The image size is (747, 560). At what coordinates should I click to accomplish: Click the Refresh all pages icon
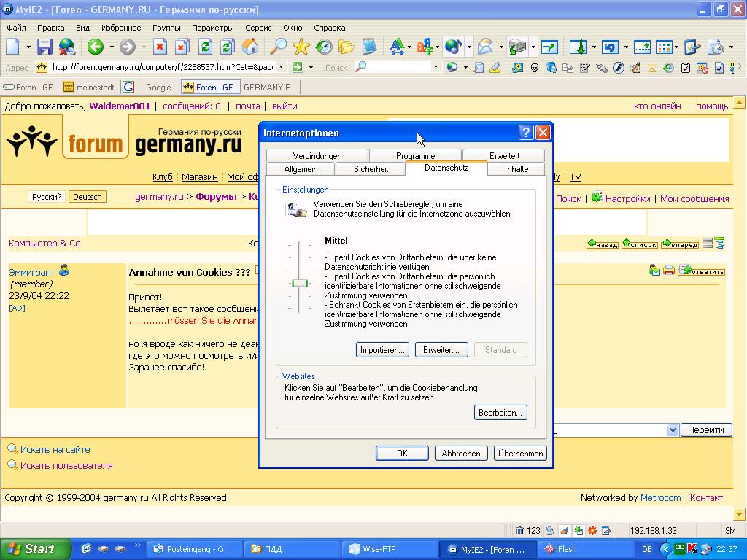coord(228,47)
